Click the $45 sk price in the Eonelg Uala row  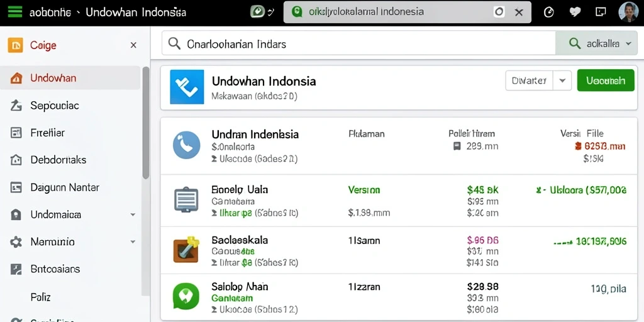click(x=482, y=190)
